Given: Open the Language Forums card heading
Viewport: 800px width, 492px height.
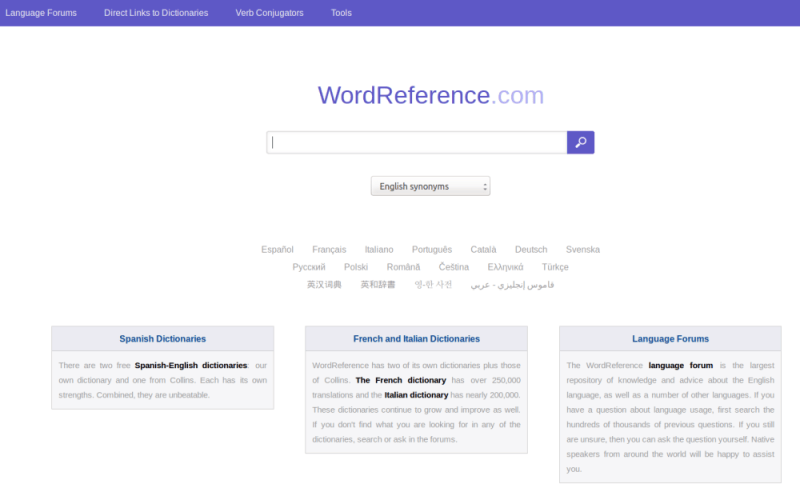Looking at the screenshot, I should coord(670,339).
